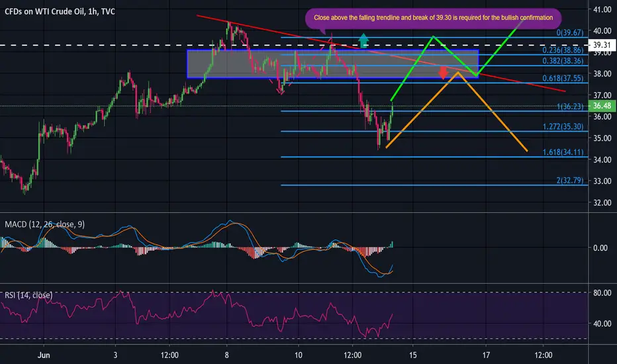This screenshot has width=617, height=364.
Task: Select Fibonacci level 0(39.67) label
Action: [570, 32]
